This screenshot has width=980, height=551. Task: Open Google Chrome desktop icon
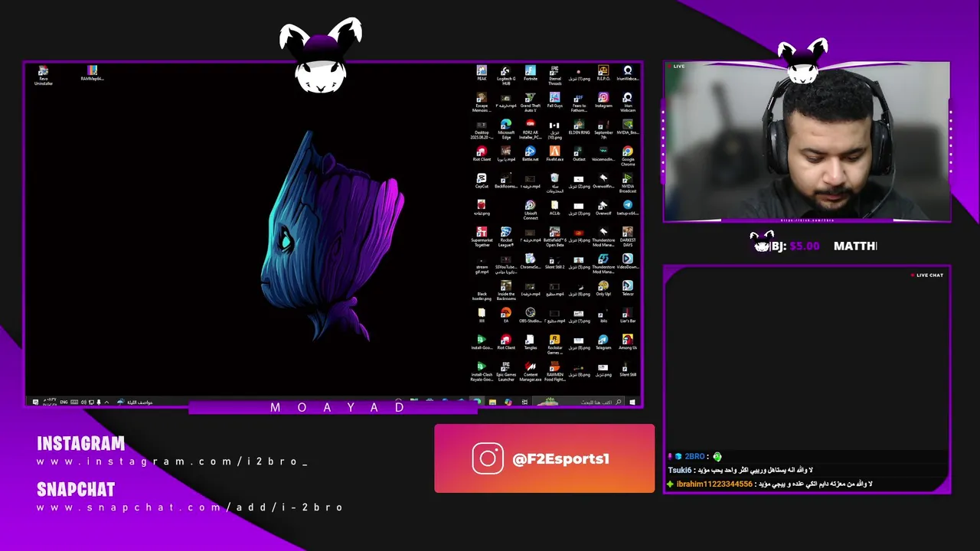coord(628,156)
